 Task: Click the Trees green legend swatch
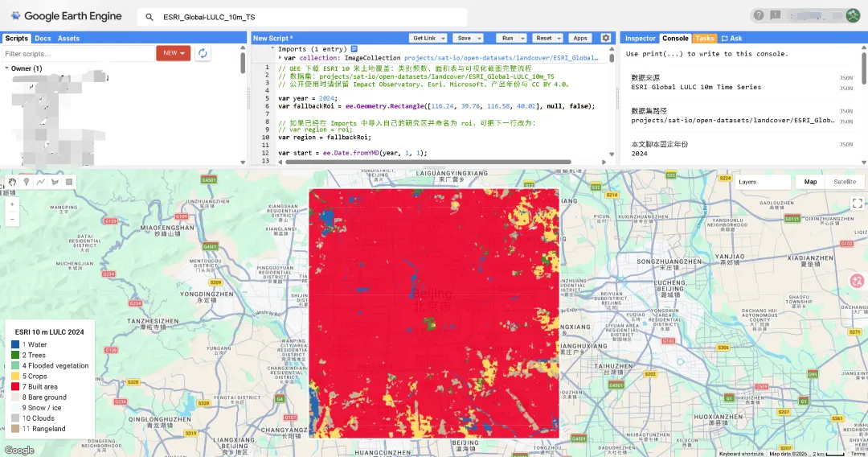click(15, 355)
